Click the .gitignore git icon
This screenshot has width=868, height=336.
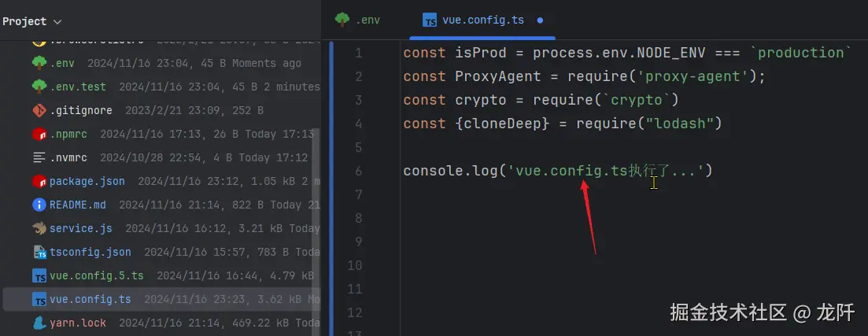point(39,110)
